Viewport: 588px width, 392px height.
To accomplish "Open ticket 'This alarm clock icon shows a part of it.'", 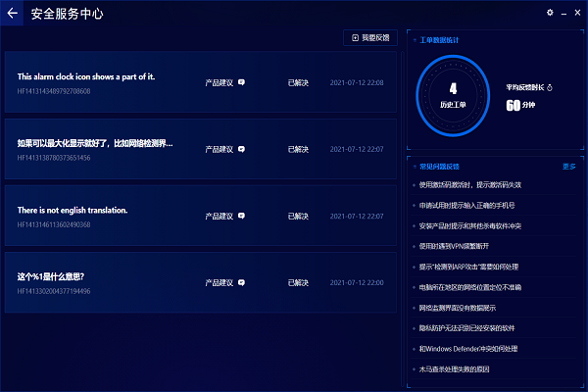I will coord(86,76).
